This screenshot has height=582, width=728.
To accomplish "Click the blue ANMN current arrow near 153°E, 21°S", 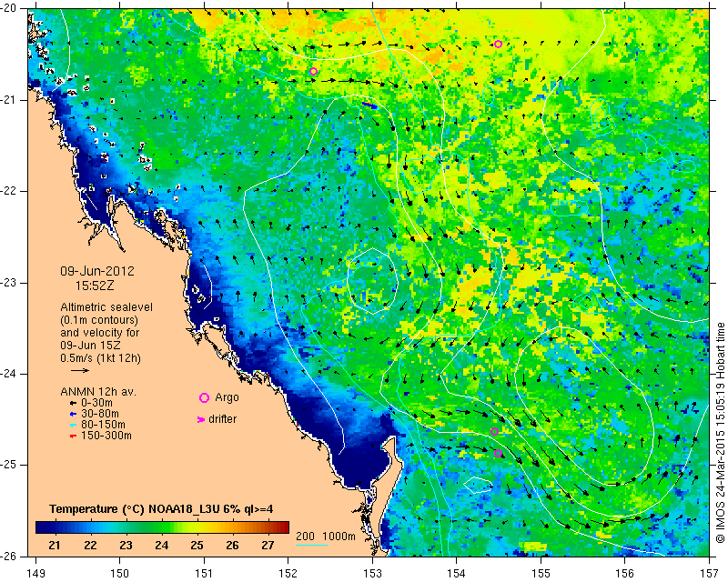I will (370, 105).
